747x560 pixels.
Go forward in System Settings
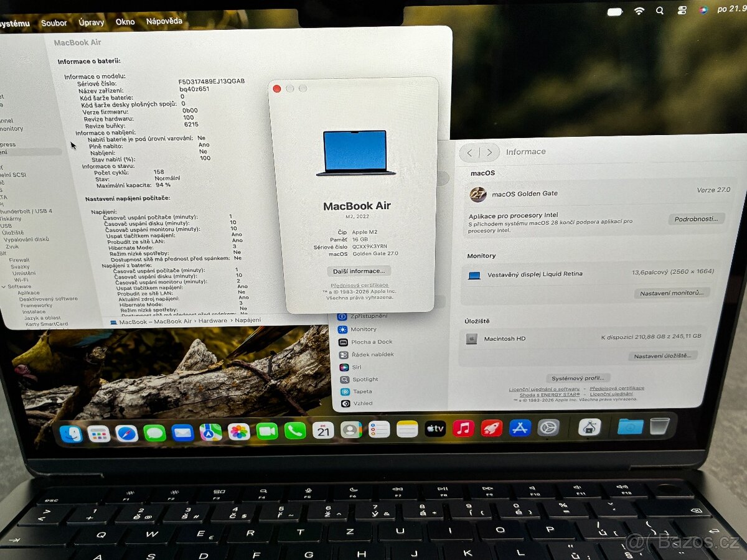click(490, 152)
